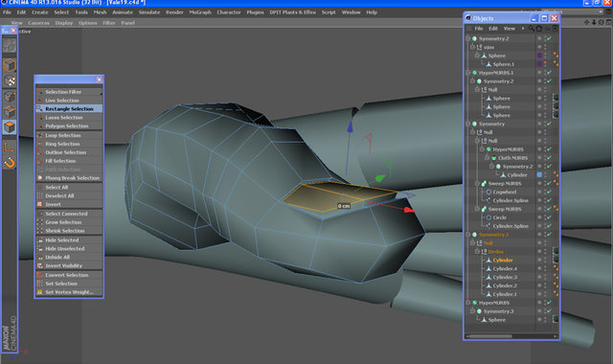Collapse the Symmetry.1 tree node
Image resolution: width=613 pixels, height=364 pixels.
coord(468,235)
